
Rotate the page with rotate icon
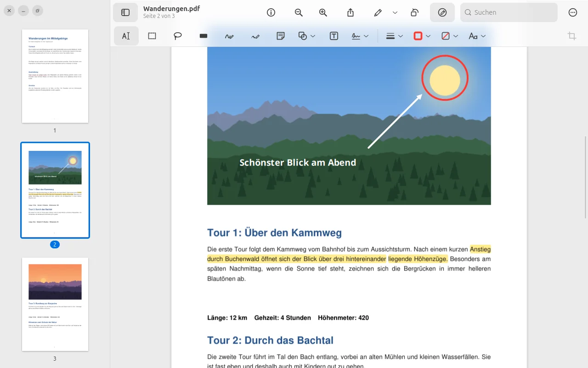click(x=414, y=12)
